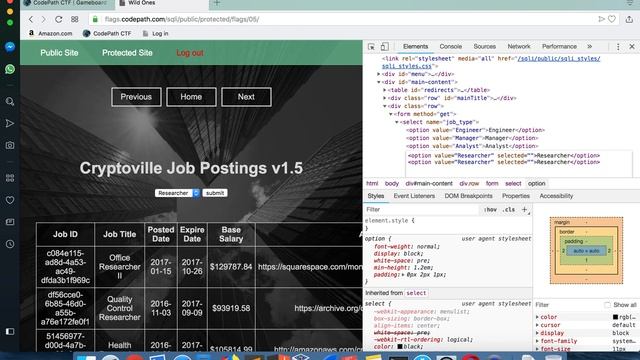Open the DevTools more options menu

coord(618,47)
